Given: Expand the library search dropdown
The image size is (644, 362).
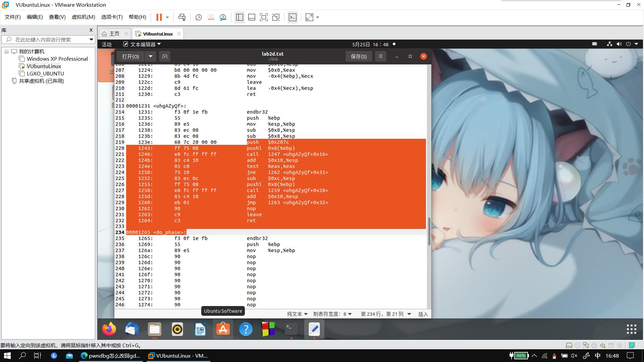Looking at the screenshot, I should [x=91, y=40].
